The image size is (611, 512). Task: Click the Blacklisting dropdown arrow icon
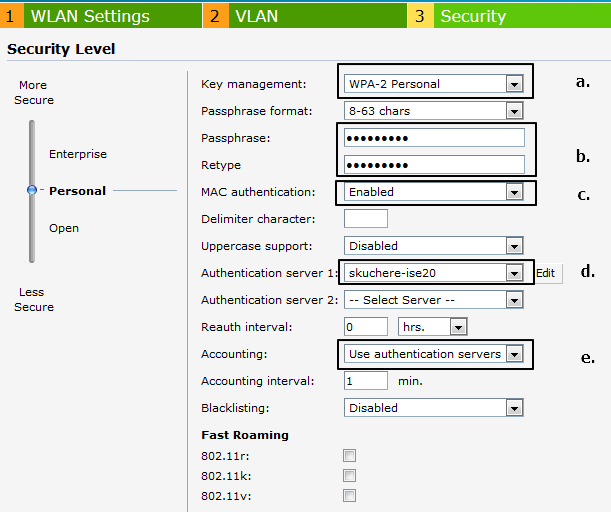pos(514,408)
